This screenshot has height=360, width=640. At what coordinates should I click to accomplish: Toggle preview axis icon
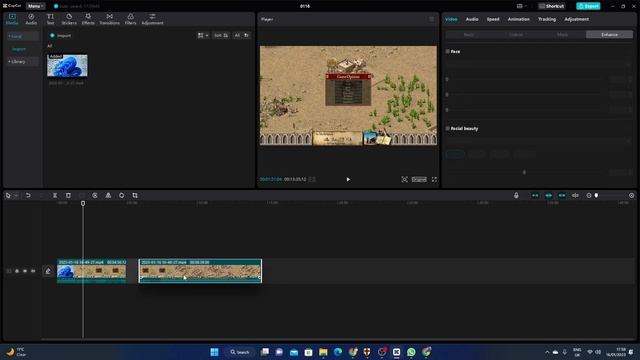[x=575, y=196]
